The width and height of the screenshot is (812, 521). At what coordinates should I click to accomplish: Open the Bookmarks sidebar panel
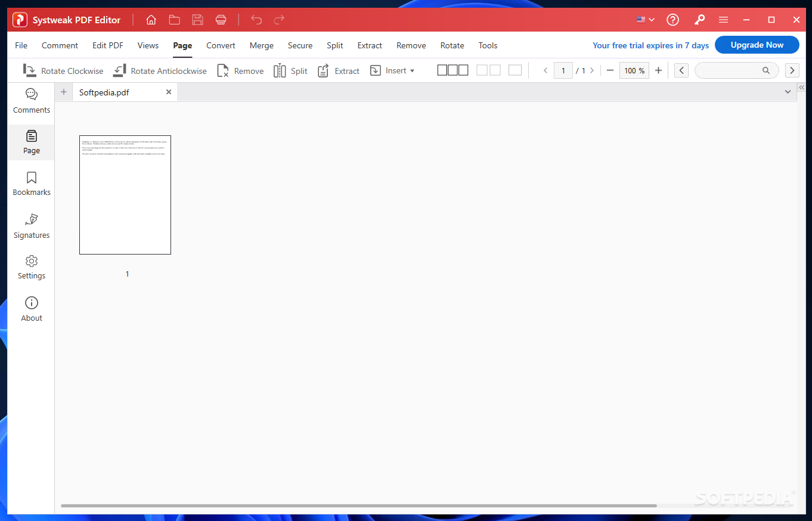click(32, 184)
